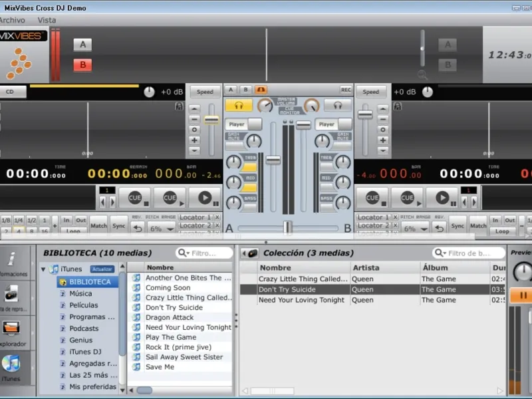Image resolution: width=532 pixels, height=399 pixels.
Task: Click the iTunes sidebar icon
Action: [x=11, y=364]
